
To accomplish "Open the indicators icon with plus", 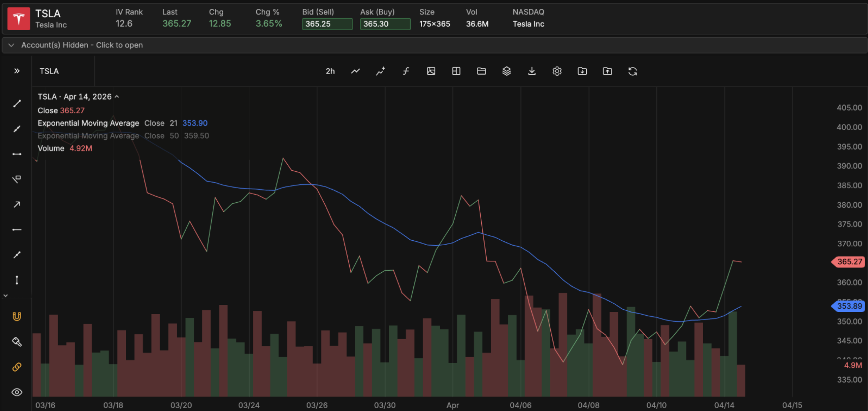I will [381, 71].
